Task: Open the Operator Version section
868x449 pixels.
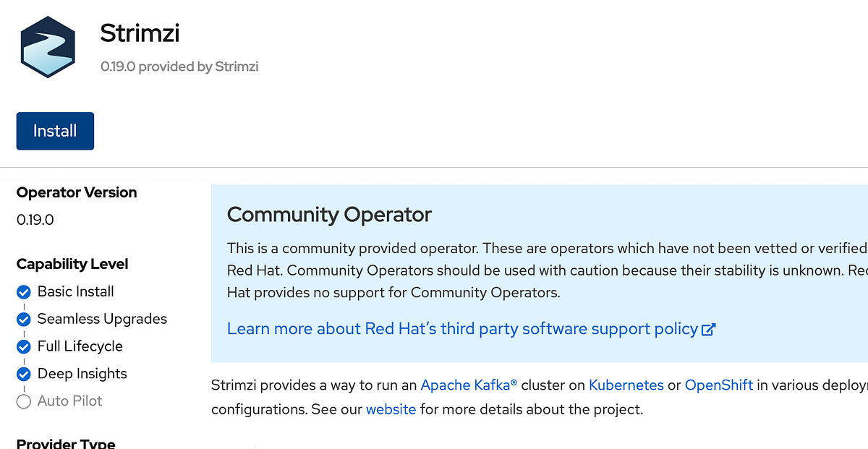Action: pyautogui.click(x=76, y=192)
